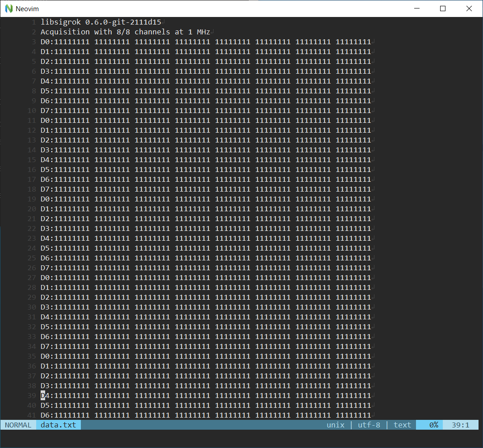Click line number 33 in the gutter

pos(32,336)
